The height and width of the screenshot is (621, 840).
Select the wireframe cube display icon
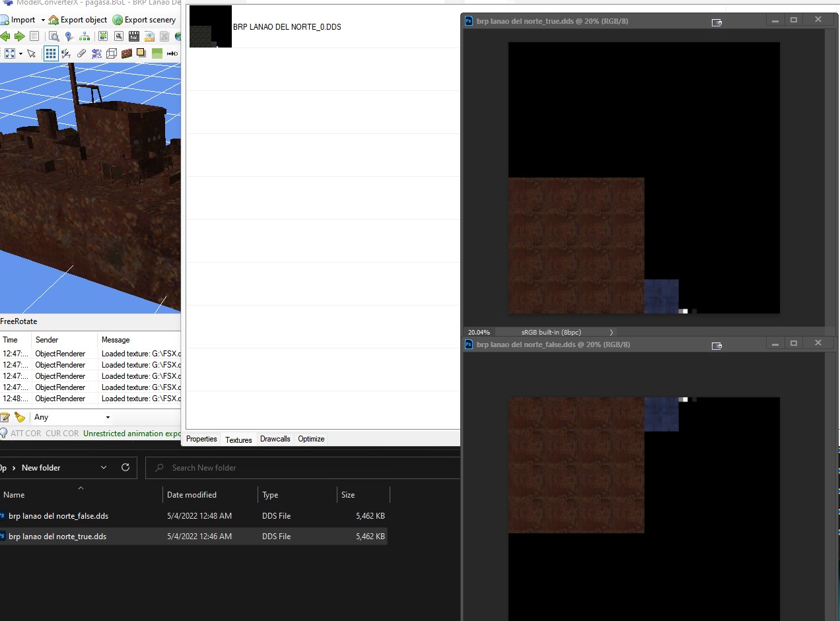[112, 53]
